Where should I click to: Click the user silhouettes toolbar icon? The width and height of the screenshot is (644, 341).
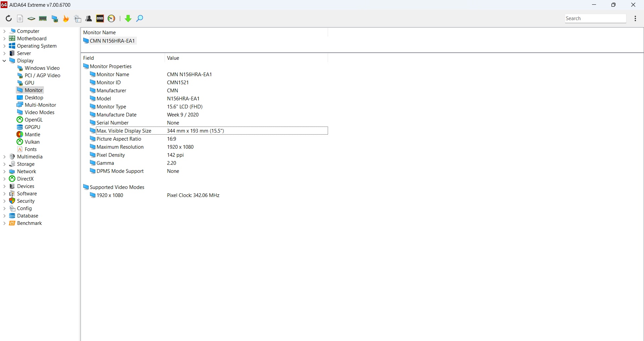[89, 18]
